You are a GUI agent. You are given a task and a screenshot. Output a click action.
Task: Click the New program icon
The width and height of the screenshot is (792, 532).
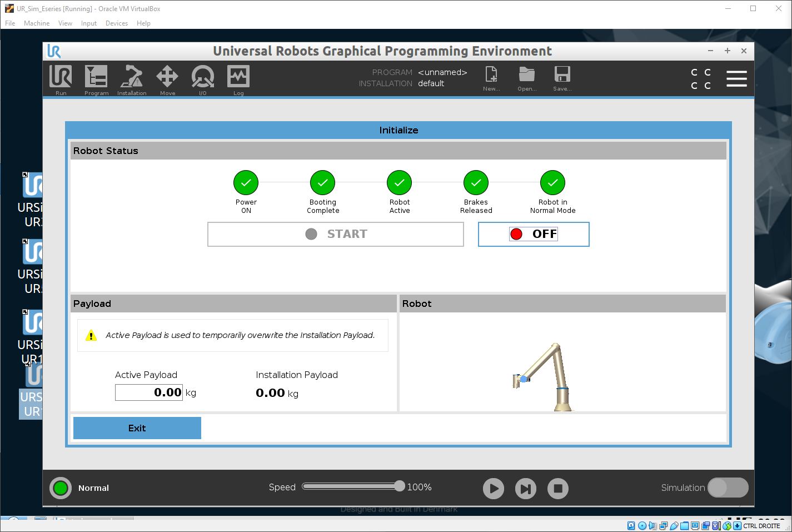(x=491, y=76)
